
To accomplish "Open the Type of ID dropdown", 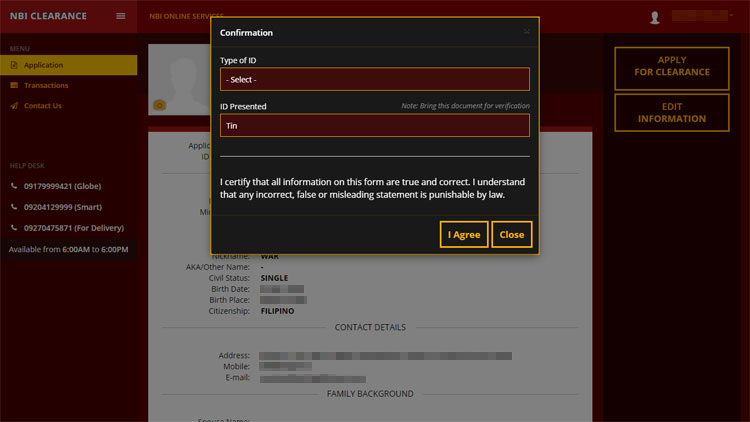I will (x=375, y=79).
